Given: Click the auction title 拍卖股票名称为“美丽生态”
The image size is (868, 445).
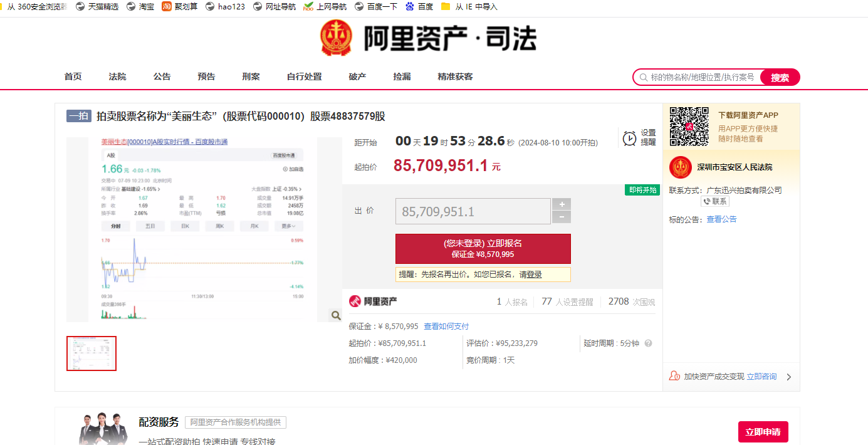Looking at the screenshot, I should coord(241,116).
